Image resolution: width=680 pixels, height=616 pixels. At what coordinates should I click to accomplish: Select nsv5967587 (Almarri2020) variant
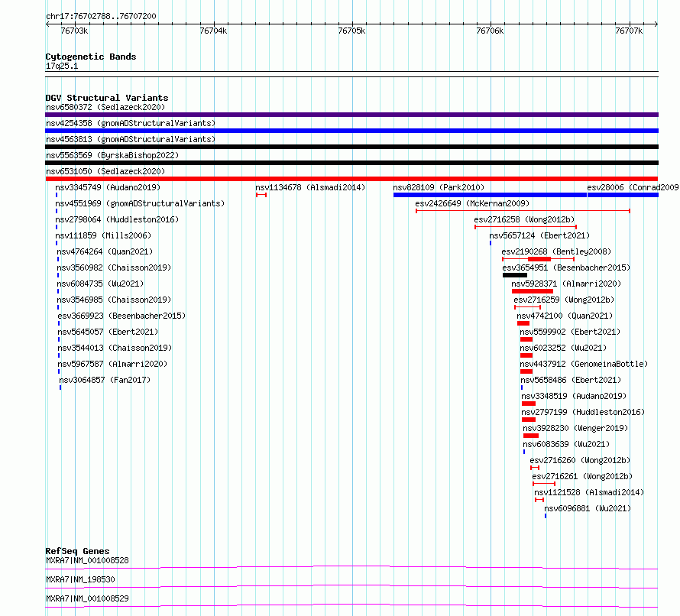(x=112, y=364)
